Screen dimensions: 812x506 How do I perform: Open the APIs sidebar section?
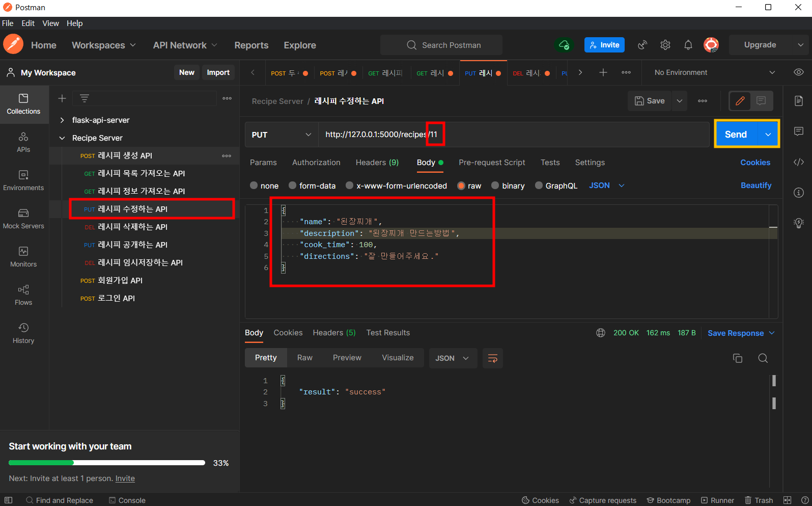pyautogui.click(x=23, y=142)
